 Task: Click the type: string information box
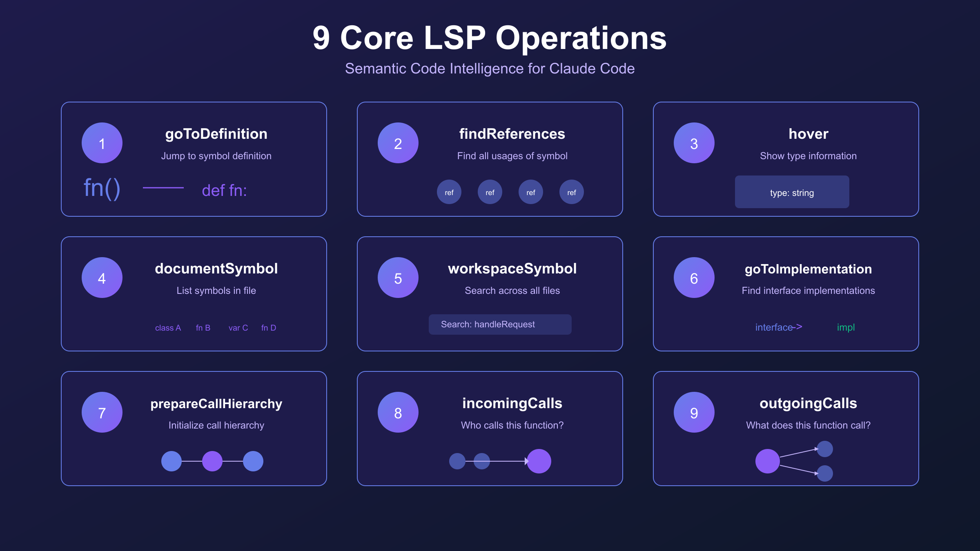[x=791, y=192]
